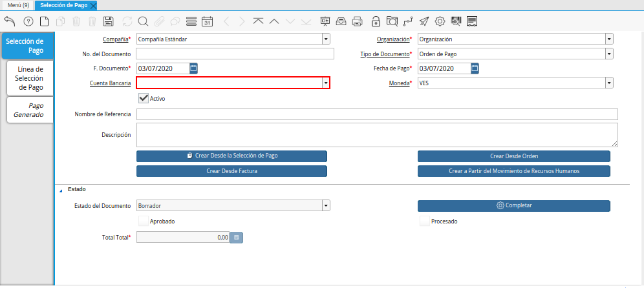644x288 pixels.
Task: Click the refresh arrows icon
Action: click(x=127, y=21)
